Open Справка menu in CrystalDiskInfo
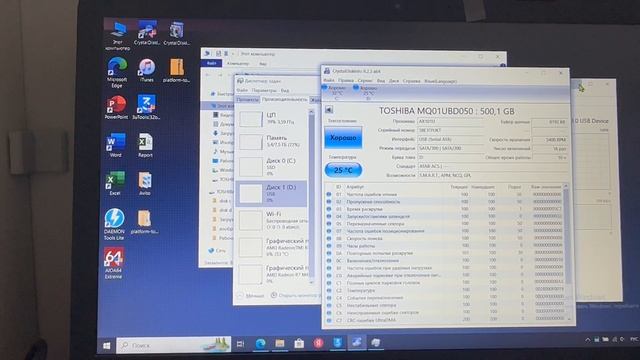This screenshot has width=640, height=360. [411, 81]
